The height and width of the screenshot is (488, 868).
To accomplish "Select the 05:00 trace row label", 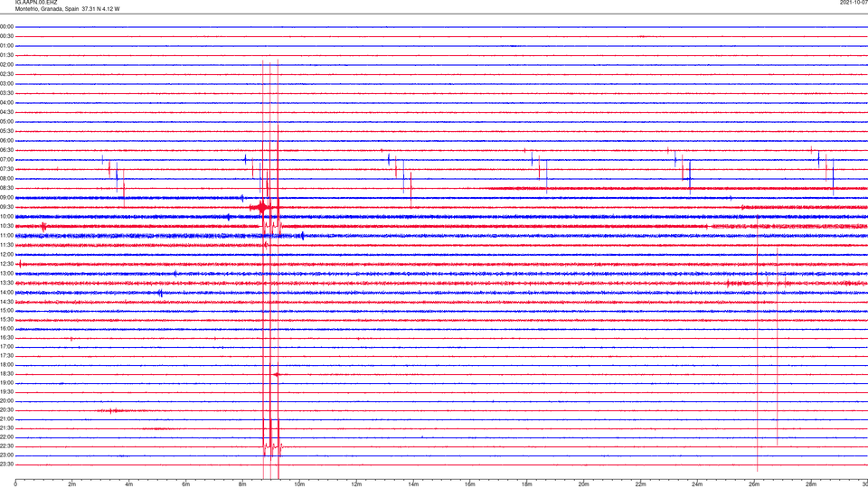I will (x=6, y=121).
